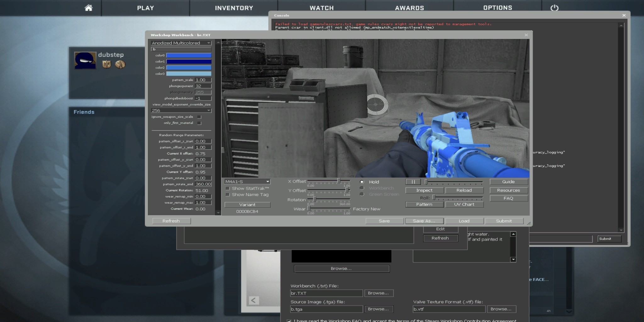
Task: Click the Variant button
Action: point(247,205)
